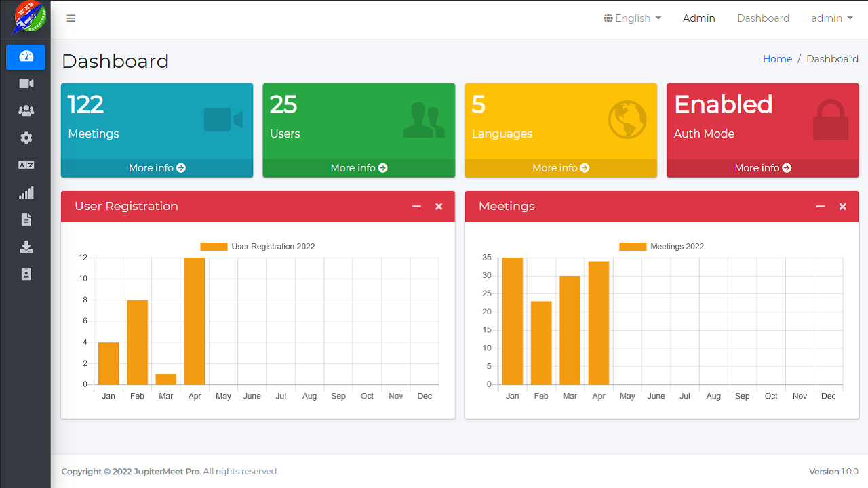Click the ID badge sidebar icon
Viewport: 868px width, 488px height.
[x=26, y=274]
